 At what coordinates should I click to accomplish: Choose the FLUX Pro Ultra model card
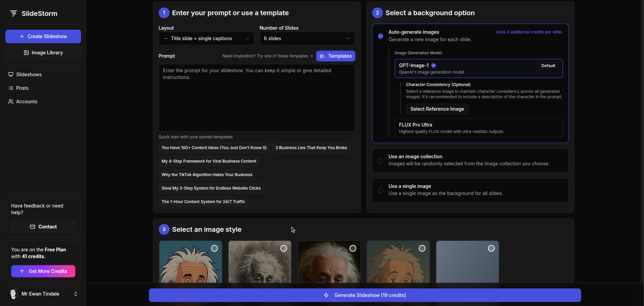[479, 128]
